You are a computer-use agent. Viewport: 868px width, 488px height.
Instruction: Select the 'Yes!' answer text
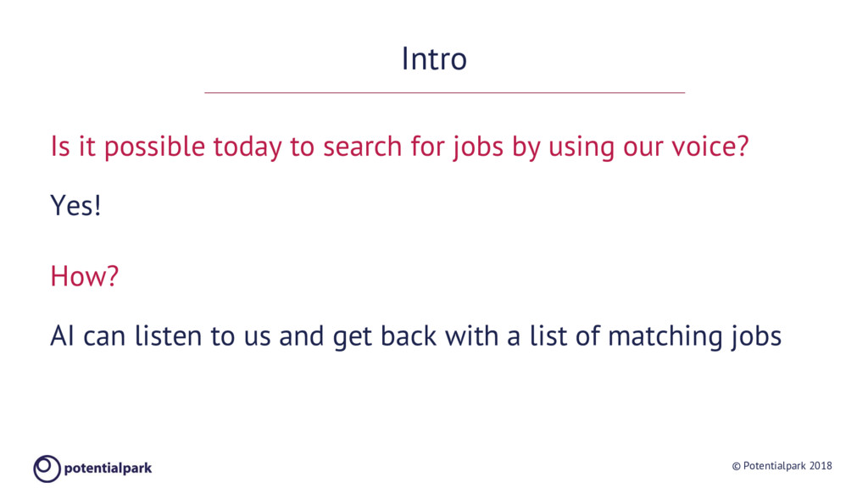point(75,206)
